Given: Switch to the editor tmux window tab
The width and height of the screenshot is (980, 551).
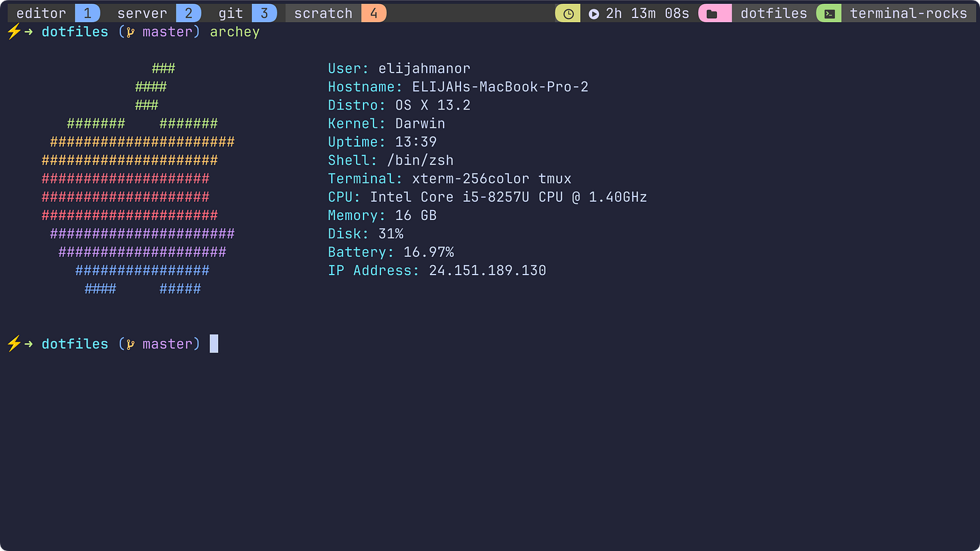Looking at the screenshot, I should [x=54, y=13].
